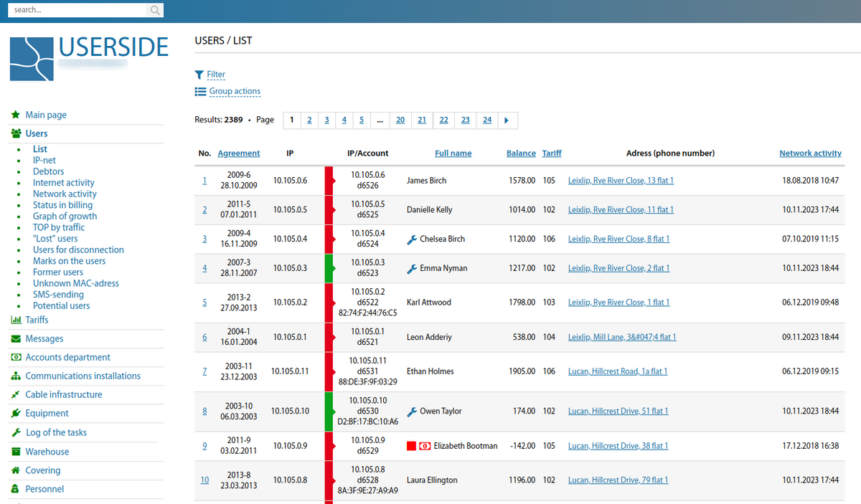Screen dimensions: 861x504
Task: Click the Tariffs chart icon
Action: click(15, 319)
